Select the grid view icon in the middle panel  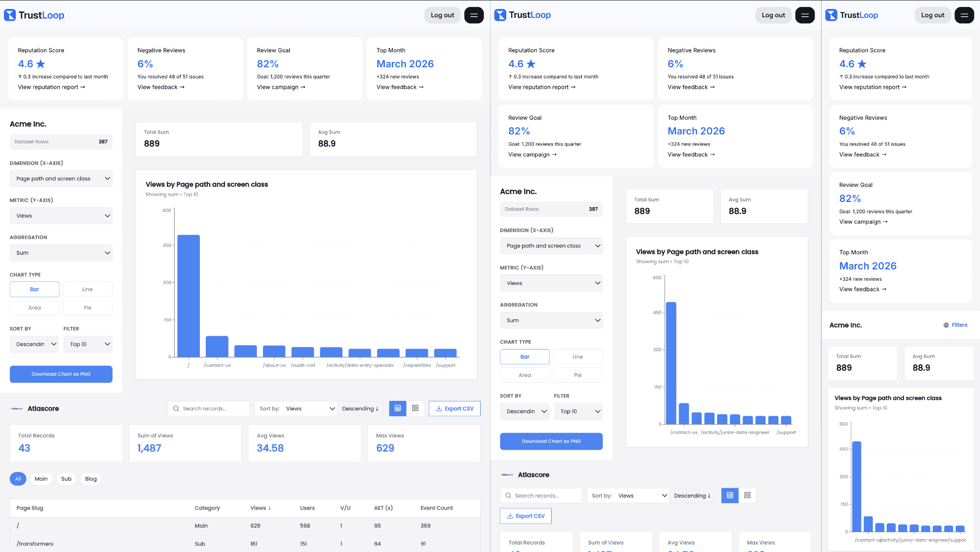click(x=748, y=495)
